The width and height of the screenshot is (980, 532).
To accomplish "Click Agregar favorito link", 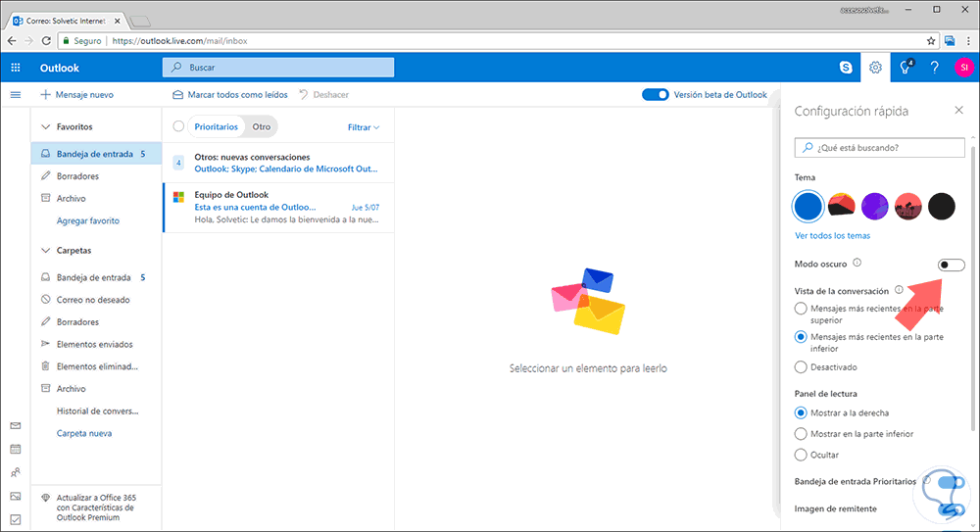I will tap(88, 220).
